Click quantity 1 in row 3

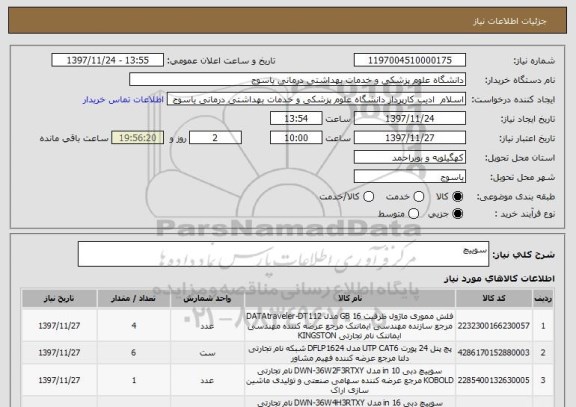click(134, 380)
